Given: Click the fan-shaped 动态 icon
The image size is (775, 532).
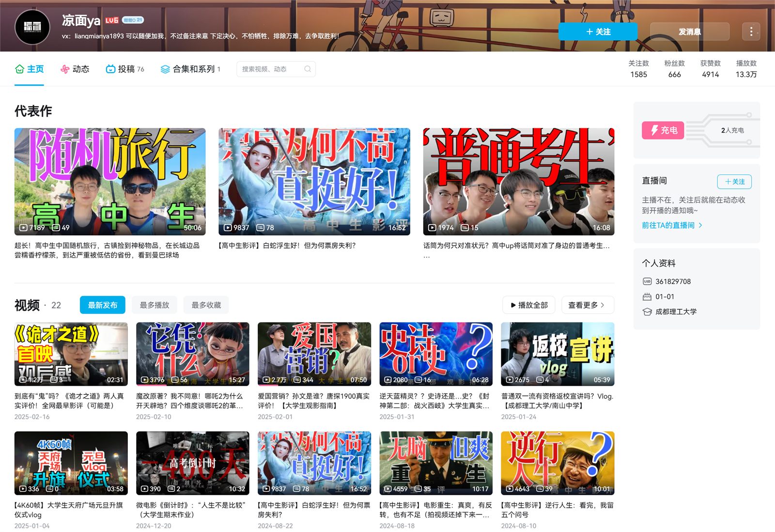Looking at the screenshot, I should pos(65,69).
